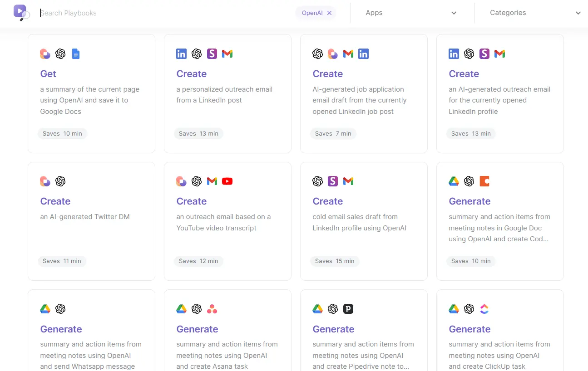This screenshot has height=371, width=588.
Task: Open 'Generate' title of Pipedrive note playbook
Action: click(x=334, y=329)
